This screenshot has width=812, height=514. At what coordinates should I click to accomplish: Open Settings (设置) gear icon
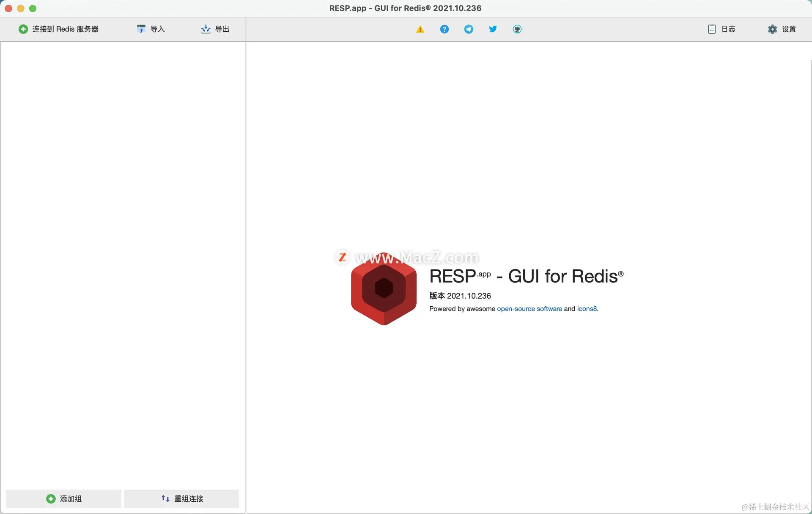click(x=772, y=29)
